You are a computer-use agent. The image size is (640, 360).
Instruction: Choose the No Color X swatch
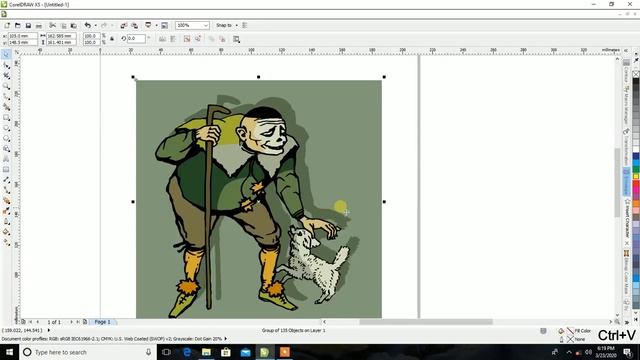coord(636,74)
